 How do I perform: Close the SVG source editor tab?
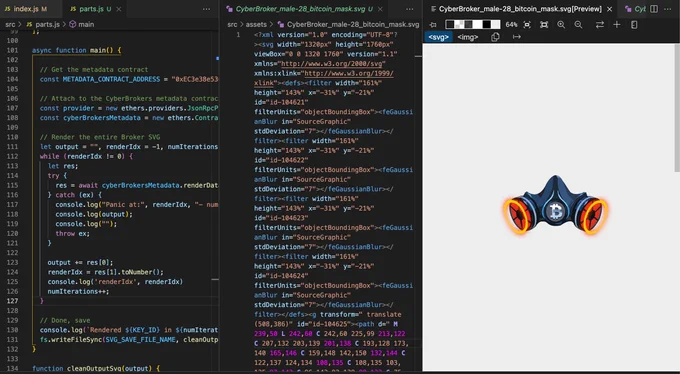pyautogui.click(x=380, y=9)
